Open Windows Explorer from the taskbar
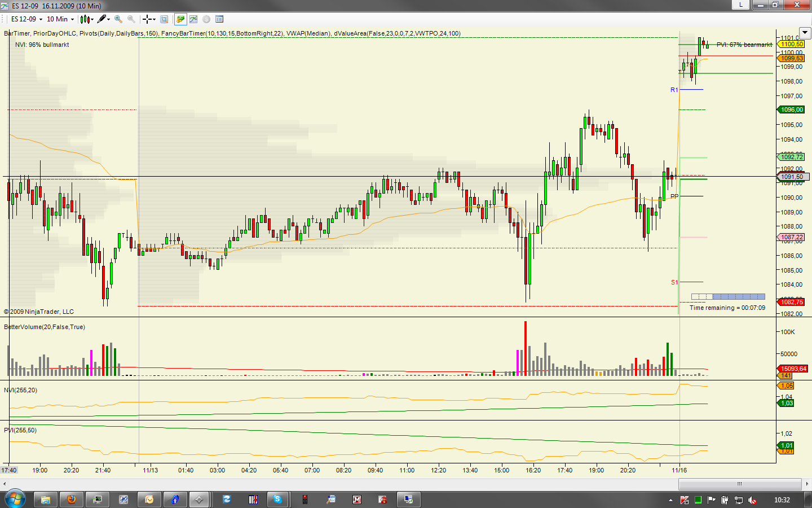This screenshot has width=812, height=508. [46, 500]
